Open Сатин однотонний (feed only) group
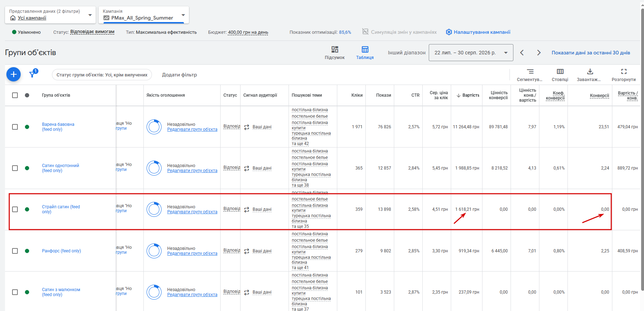 [x=60, y=168]
